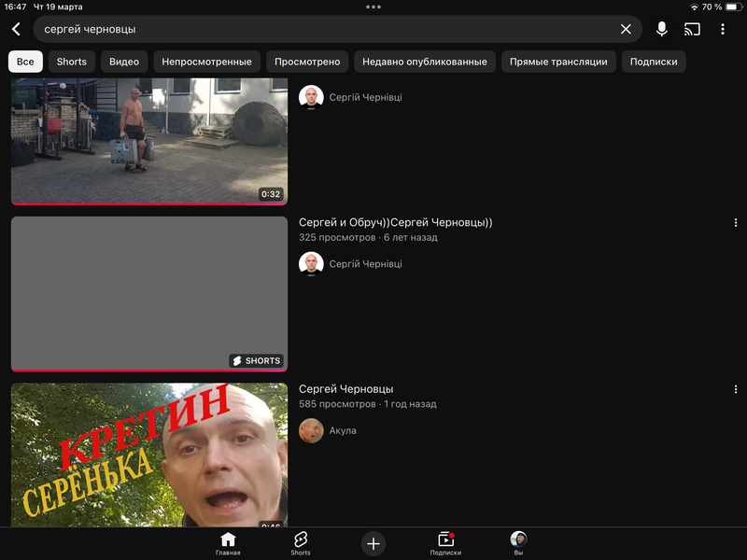747x560 pixels.
Task: Select the 'Все' filter chip
Action: (x=25, y=62)
